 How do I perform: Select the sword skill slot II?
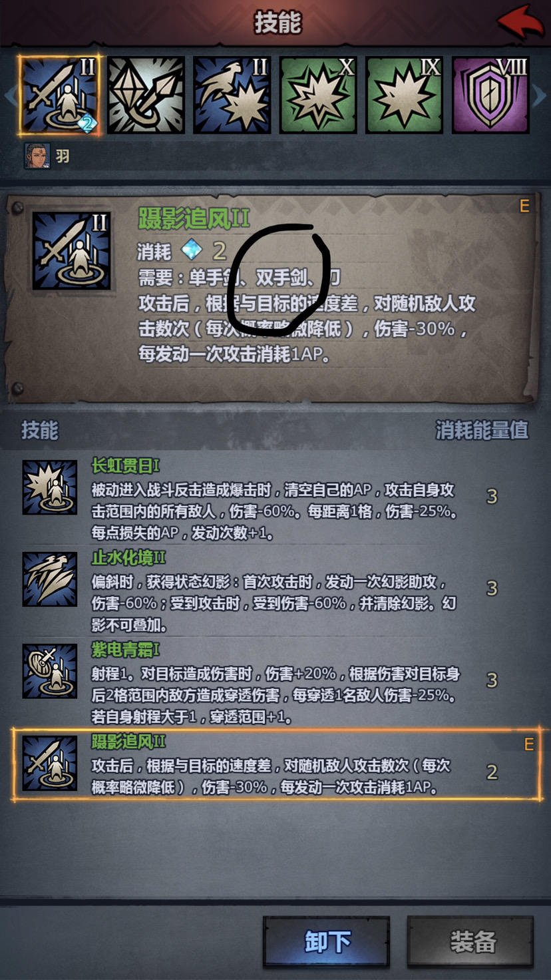[x=60, y=95]
